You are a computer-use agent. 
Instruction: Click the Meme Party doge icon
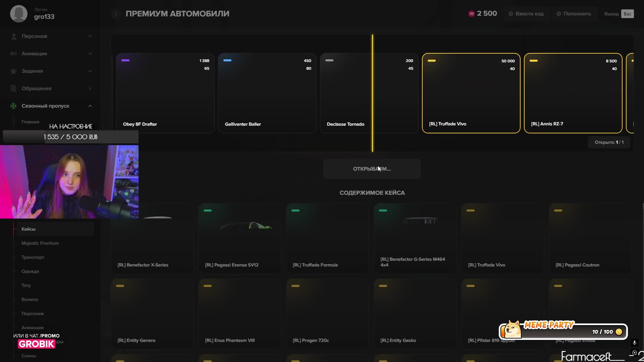[512, 329]
